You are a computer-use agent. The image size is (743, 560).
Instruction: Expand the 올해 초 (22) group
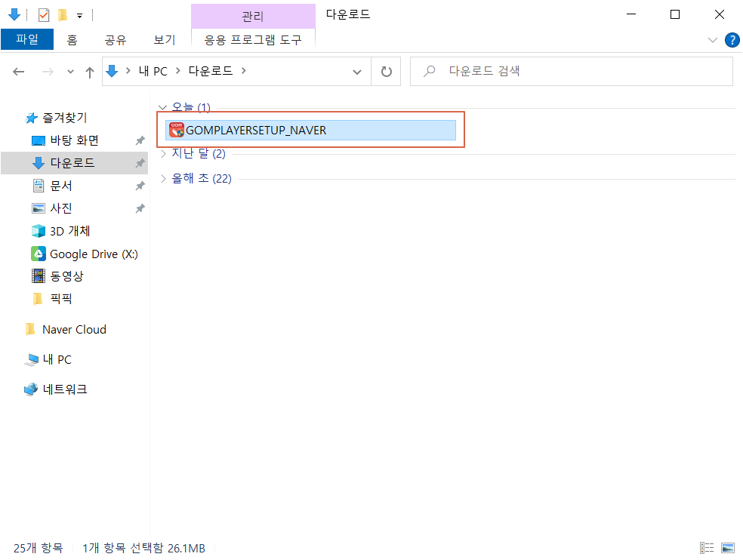pyautogui.click(x=163, y=179)
